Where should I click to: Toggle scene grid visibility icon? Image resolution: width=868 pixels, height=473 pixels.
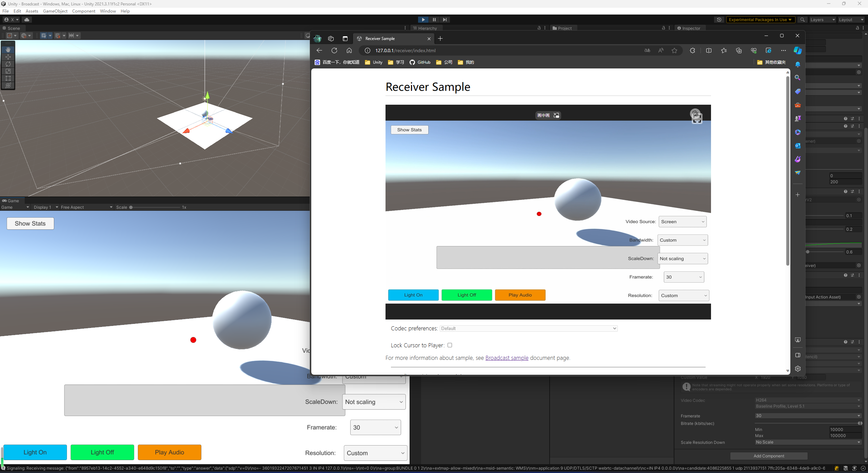tap(43, 36)
